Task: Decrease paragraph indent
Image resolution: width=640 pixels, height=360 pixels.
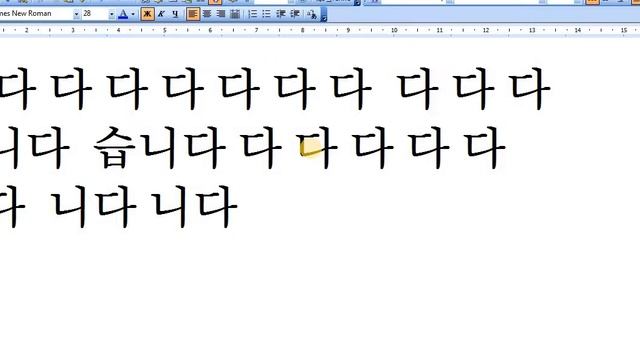Action: click(x=280, y=14)
